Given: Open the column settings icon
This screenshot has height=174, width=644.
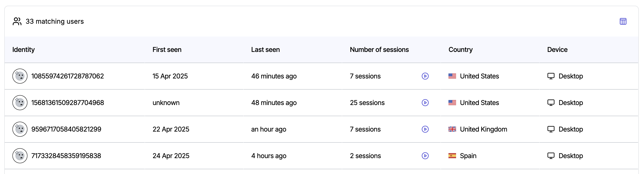Looking at the screenshot, I should [623, 22].
